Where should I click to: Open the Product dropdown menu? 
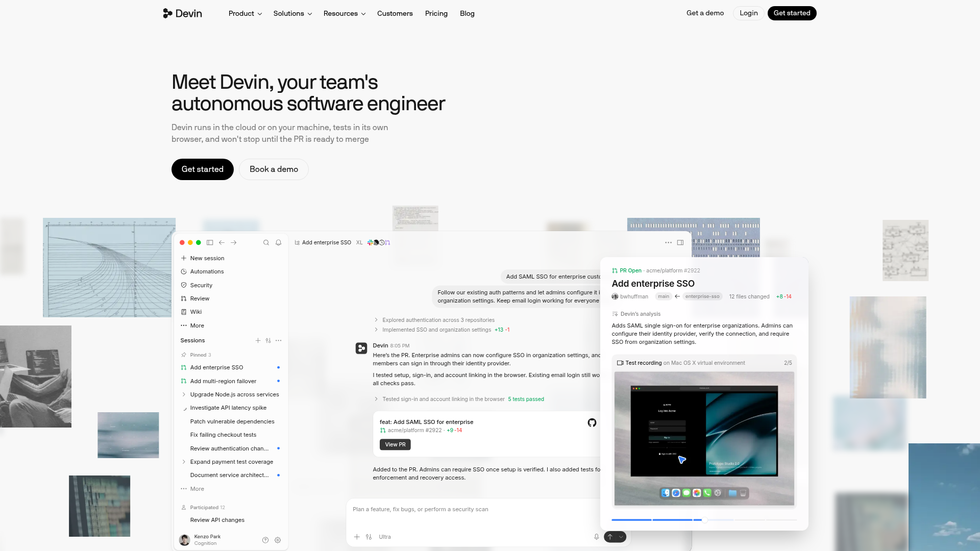[245, 14]
